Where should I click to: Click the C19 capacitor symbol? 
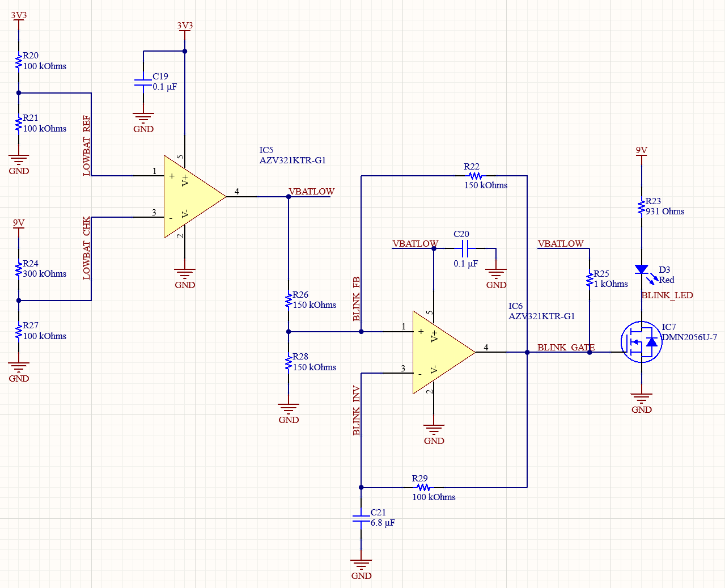point(143,83)
